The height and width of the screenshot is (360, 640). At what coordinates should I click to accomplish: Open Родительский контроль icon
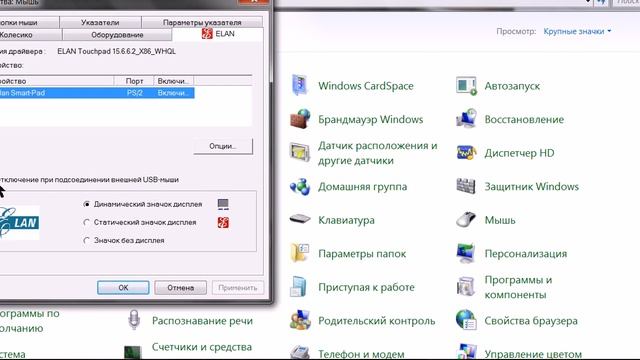pyautogui.click(x=300, y=320)
